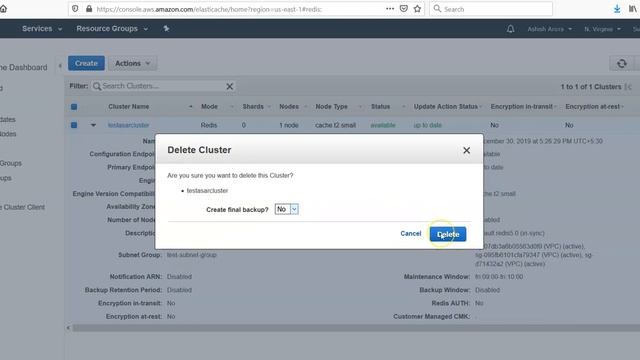The width and height of the screenshot is (640, 360).
Task: Collapse the testasarcluster row details arrow
Action: point(93,125)
